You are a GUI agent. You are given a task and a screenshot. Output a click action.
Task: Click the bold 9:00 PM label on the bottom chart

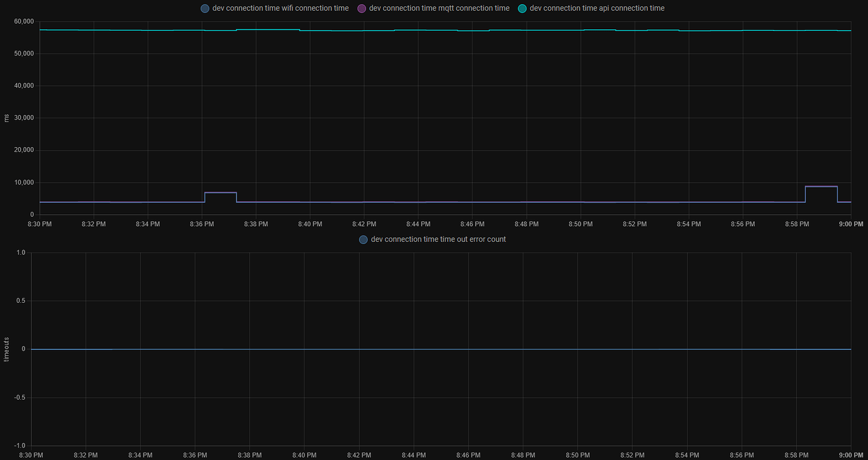pos(850,455)
